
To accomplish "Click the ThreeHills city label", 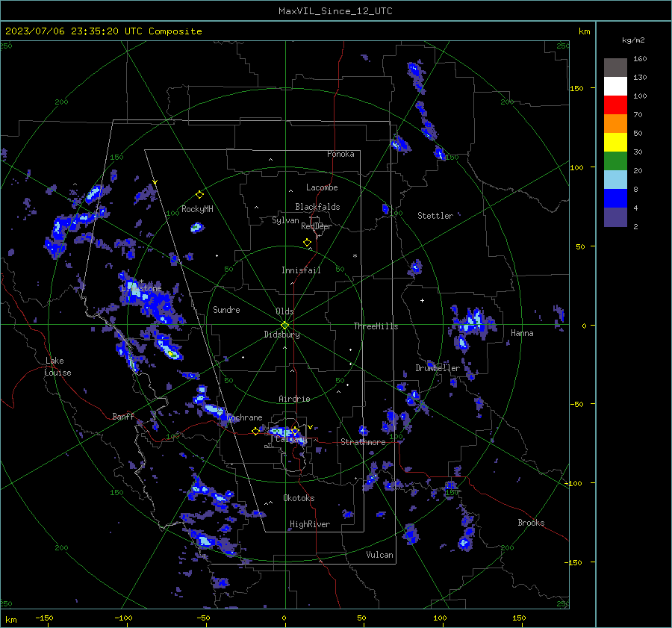I will click(376, 326).
